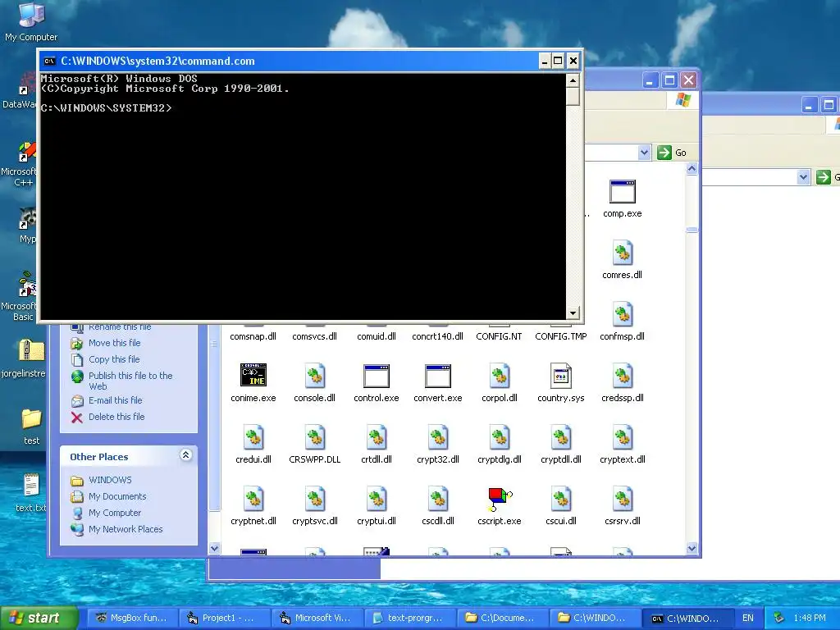Select the cryptui.dll file icon

pyautogui.click(x=376, y=500)
